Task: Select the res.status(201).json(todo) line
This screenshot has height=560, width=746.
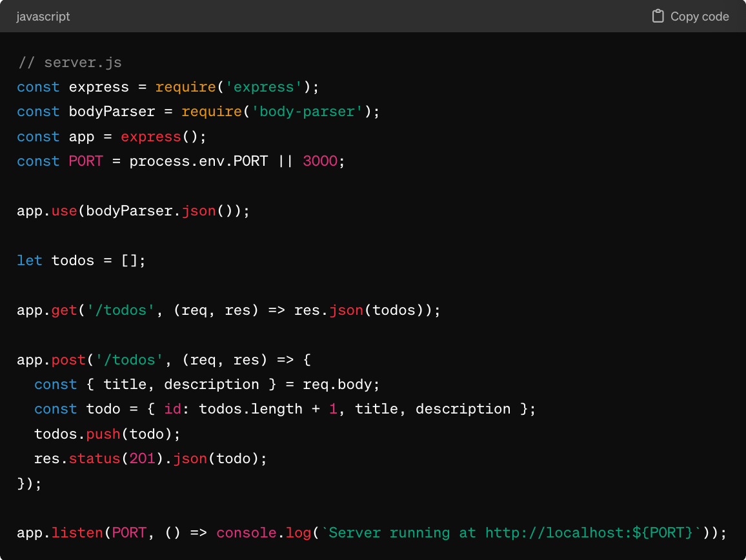Action: [150, 458]
